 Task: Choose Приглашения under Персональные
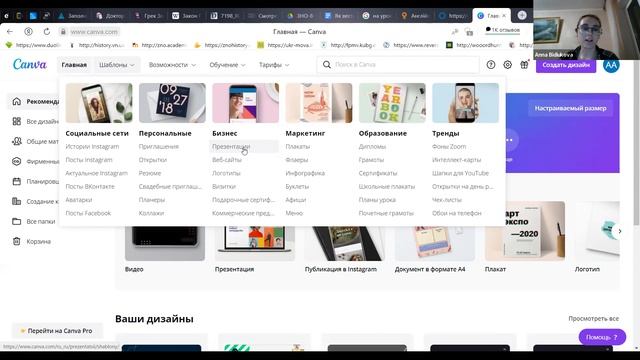159,146
